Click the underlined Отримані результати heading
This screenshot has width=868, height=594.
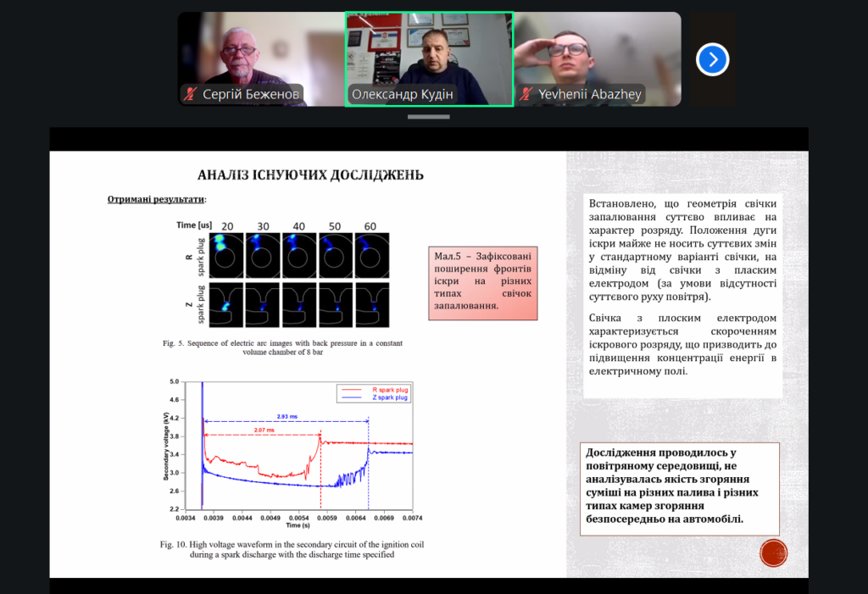coord(157,200)
